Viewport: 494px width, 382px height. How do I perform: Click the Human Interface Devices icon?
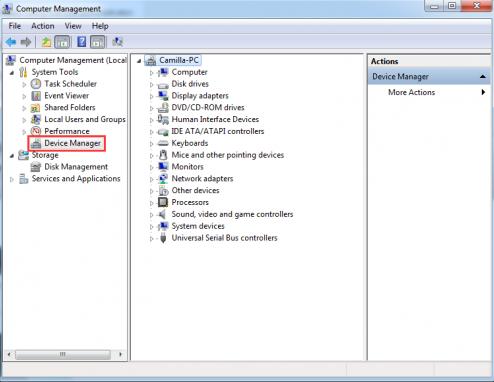click(x=163, y=119)
